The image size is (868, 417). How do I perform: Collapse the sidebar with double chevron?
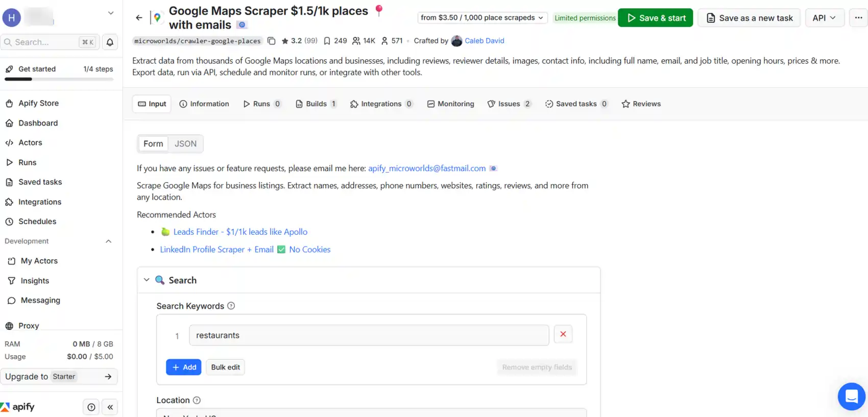(110, 407)
